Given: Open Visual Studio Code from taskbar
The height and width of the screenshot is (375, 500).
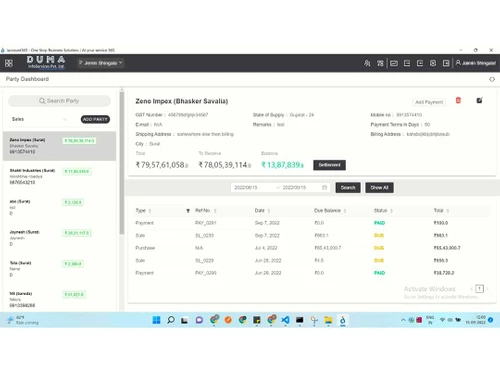Looking at the screenshot, I should point(285,320).
